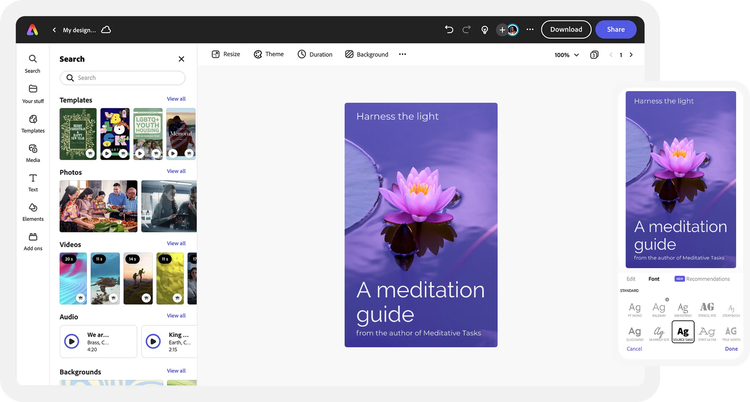This screenshot has height=402, width=750.
Task: Select the yellow textured video thumbnail
Action: click(170, 279)
